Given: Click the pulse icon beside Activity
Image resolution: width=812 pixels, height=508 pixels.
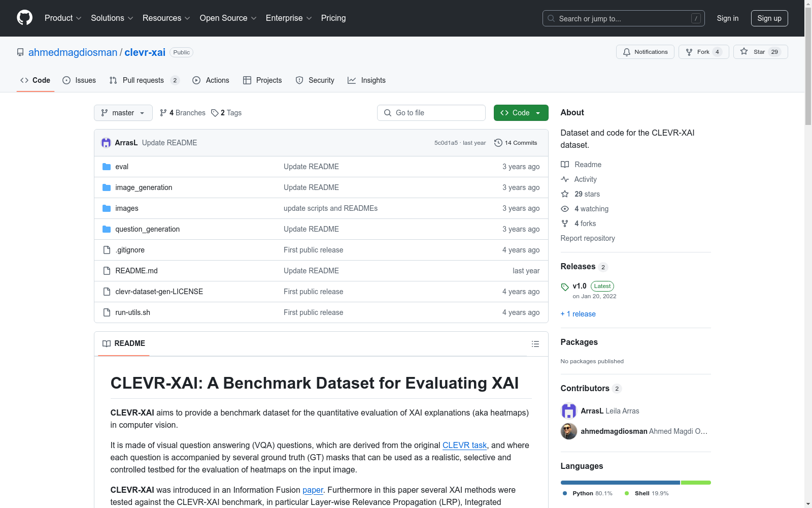Looking at the screenshot, I should tap(565, 179).
